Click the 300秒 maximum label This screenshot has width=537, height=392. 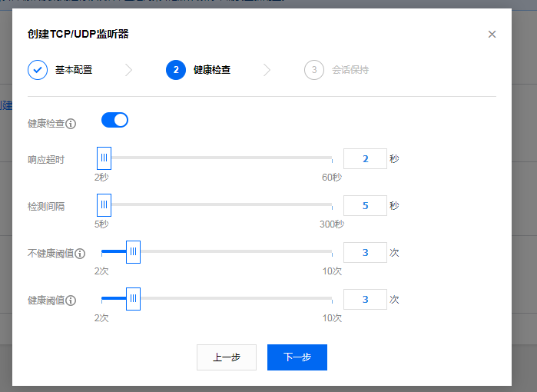tap(332, 224)
